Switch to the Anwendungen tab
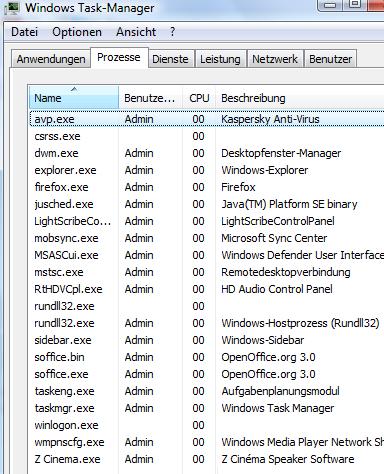The width and height of the screenshot is (384, 474). [x=51, y=59]
